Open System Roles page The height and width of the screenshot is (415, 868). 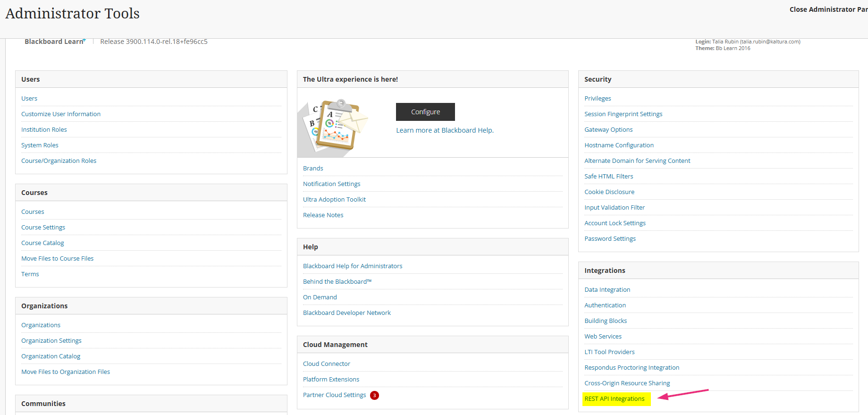pyautogui.click(x=40, y=145)
